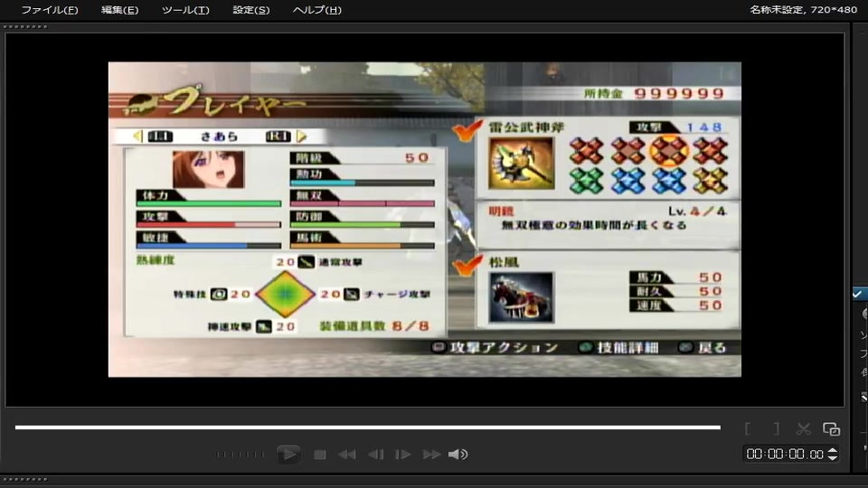Viewport: 868px width, 488px height.
Task: Click the video preview showing the game screen
Action: point(425,219)
